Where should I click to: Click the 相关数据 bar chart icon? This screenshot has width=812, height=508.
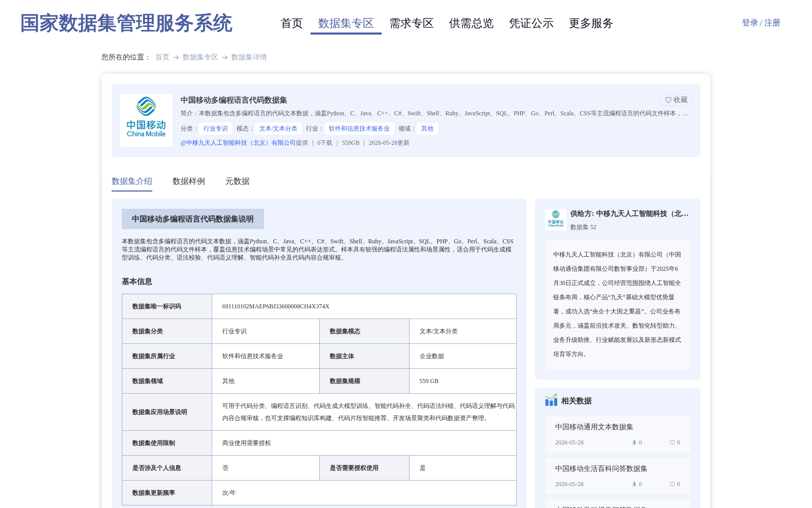pyautogui.click(x=551, y=400)
